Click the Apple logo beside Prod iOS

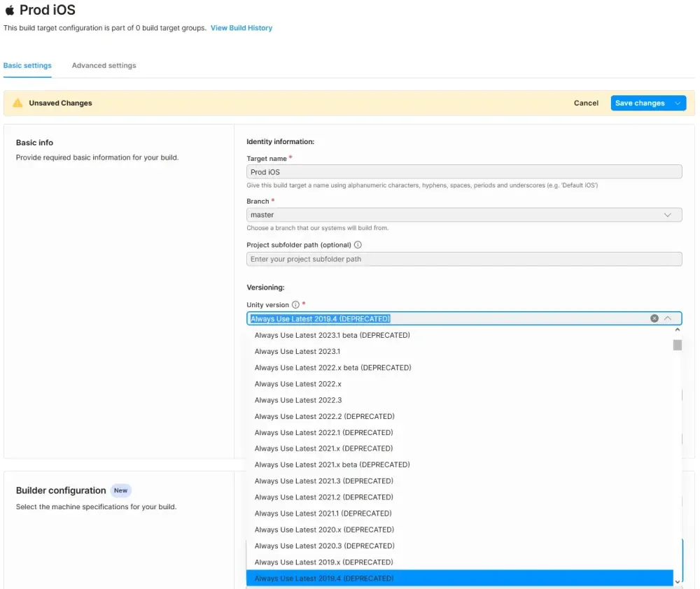[x=10, y=10]
